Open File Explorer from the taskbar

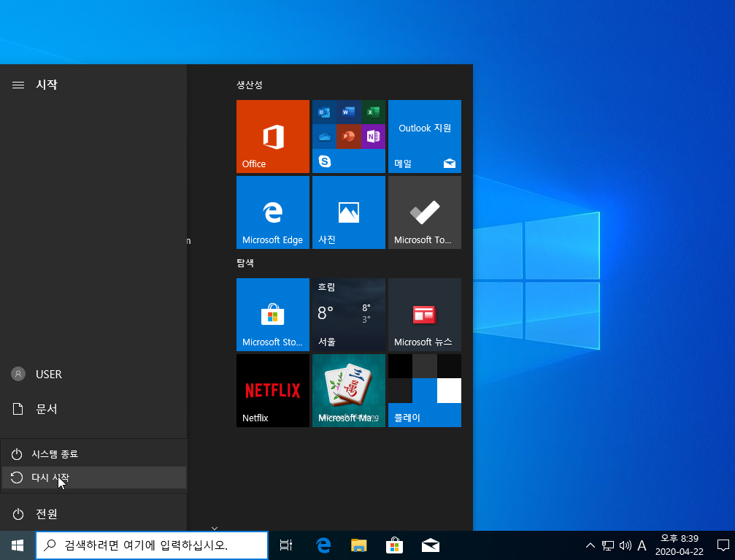(x=358, y=545)
